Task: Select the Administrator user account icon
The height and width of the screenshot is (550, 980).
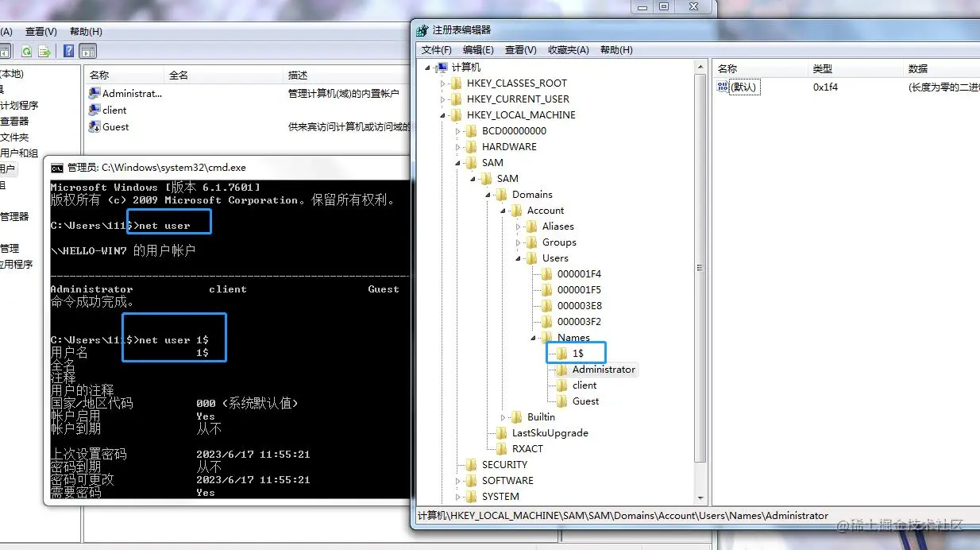Action: 95,93
